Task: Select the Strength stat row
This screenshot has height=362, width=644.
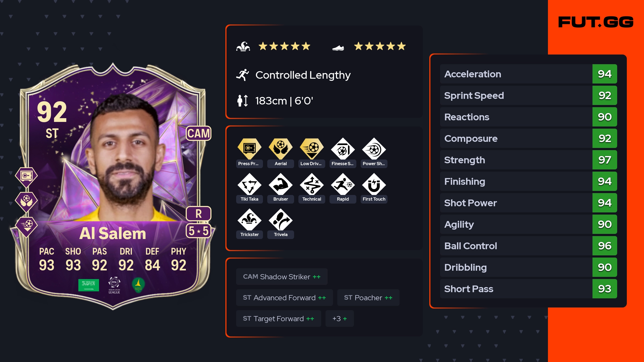Action: point(528,160)
